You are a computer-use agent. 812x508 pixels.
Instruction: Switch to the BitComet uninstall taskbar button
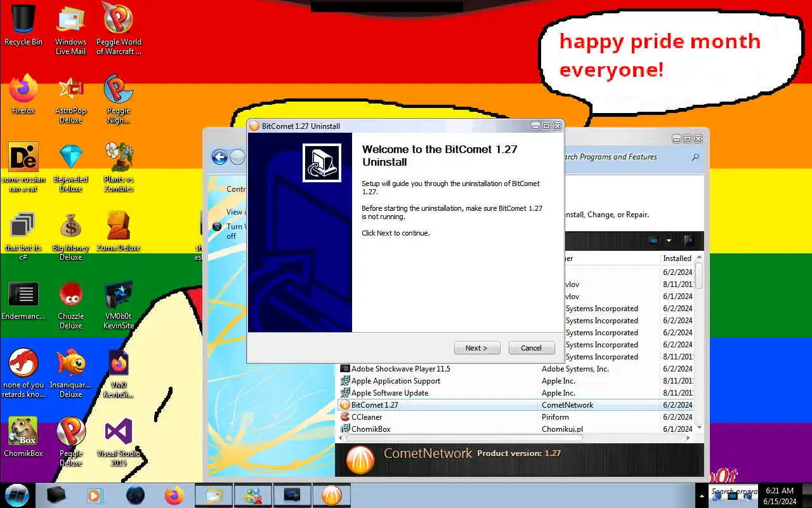[331, 495]
